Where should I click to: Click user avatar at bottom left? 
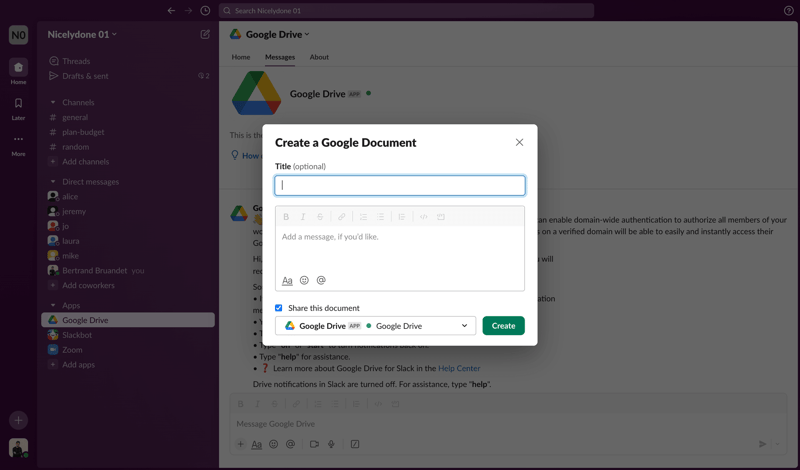18,448
